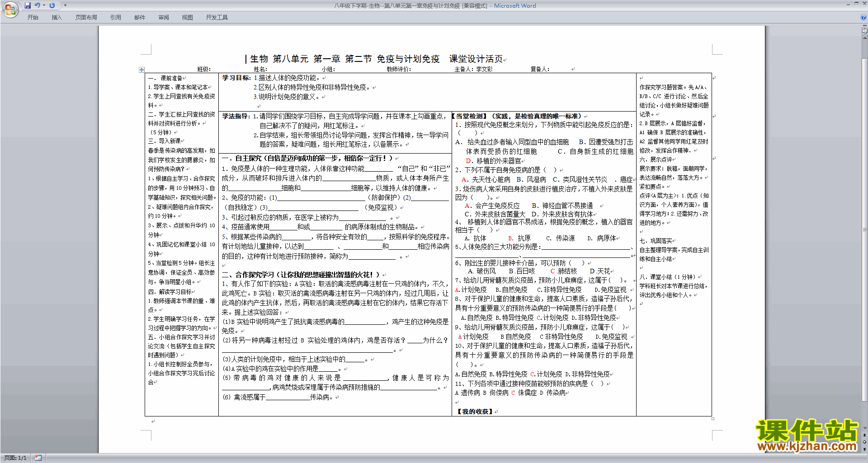Click the 页面: 1/1 status indicator
Image resolution: width=868 pixels, height=463 pixels.
[x=15, y=458]
